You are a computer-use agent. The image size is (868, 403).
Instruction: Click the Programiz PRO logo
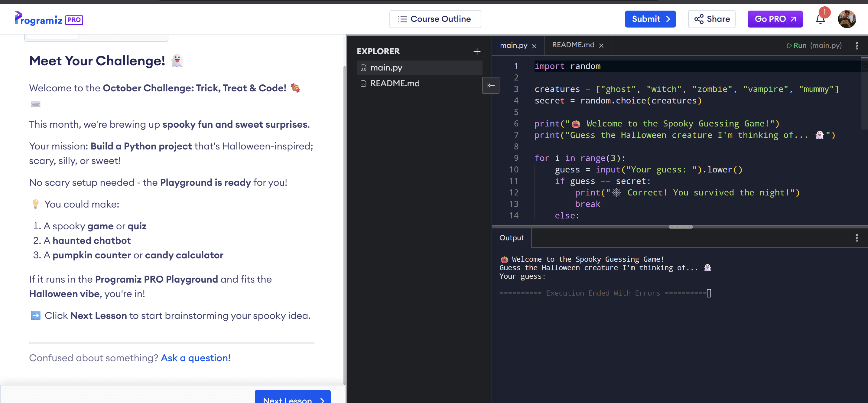[x=49, y=19]
